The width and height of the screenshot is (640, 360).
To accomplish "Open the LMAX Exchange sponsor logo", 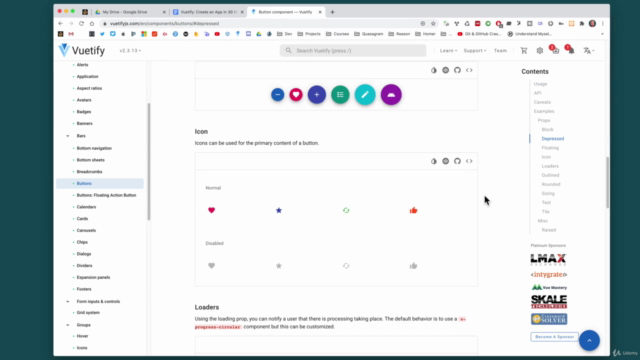I will 549,260.
